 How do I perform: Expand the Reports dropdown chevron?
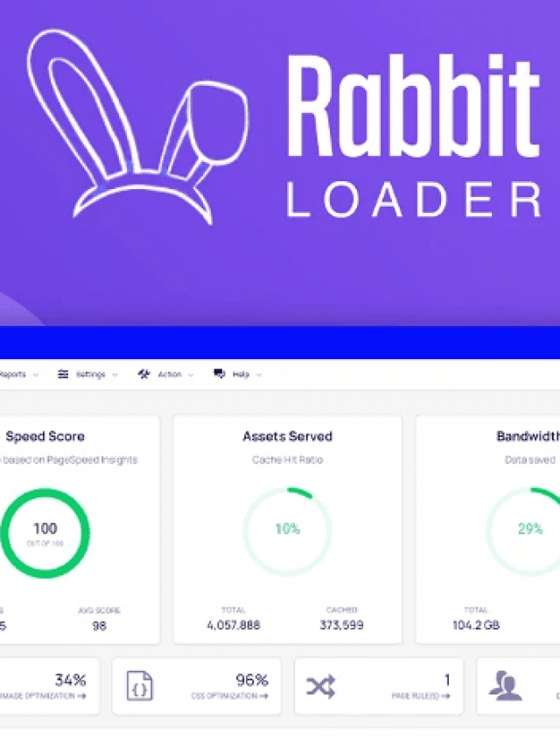[x=35, y=375]
